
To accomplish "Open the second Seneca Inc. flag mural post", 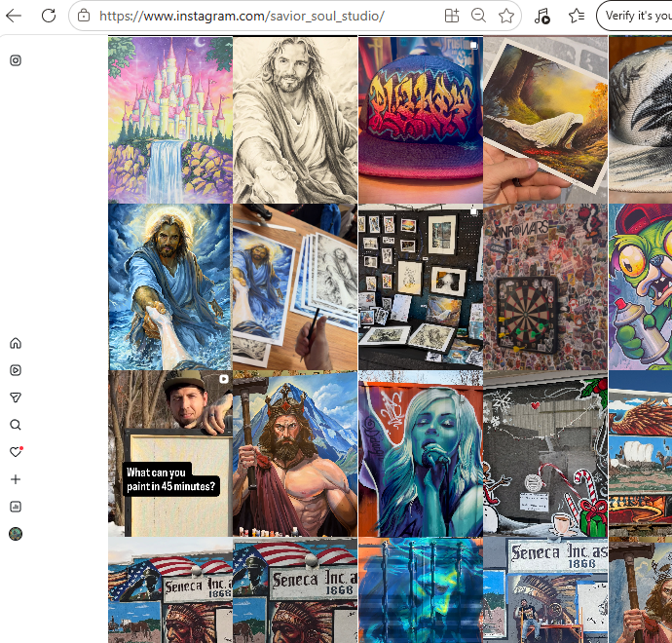I will (295, 589).
